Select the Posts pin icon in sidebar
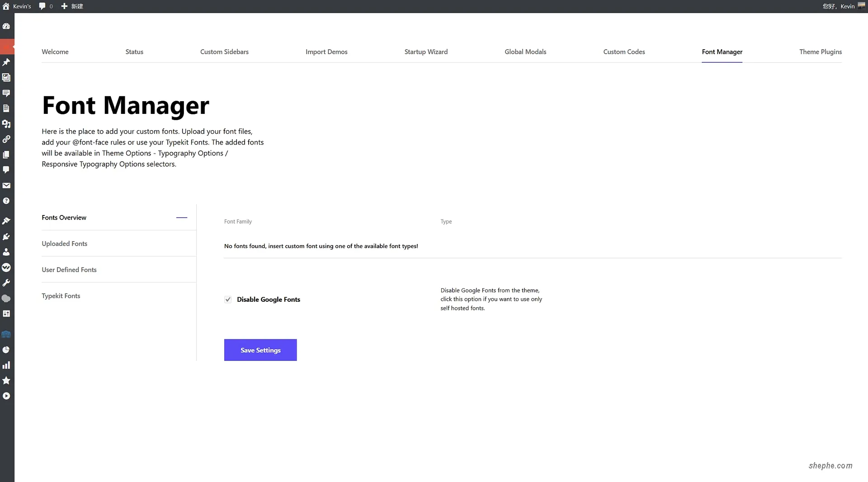Viewport: 868px width, 482px height. (6, 62)
